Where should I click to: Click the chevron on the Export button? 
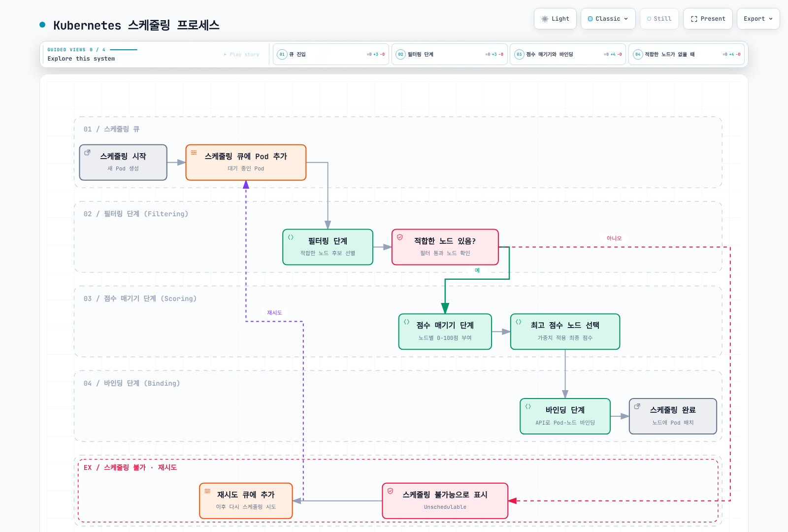coord(771,19)
